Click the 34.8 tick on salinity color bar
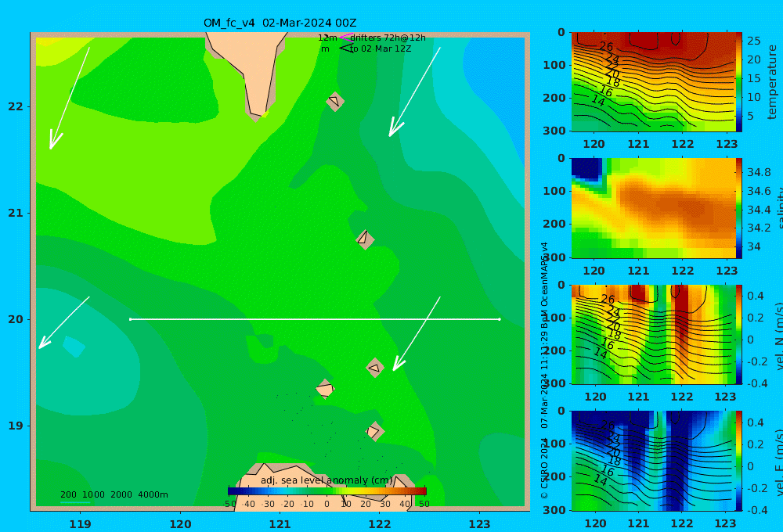783x532 pixels. (x=759, y=173)
